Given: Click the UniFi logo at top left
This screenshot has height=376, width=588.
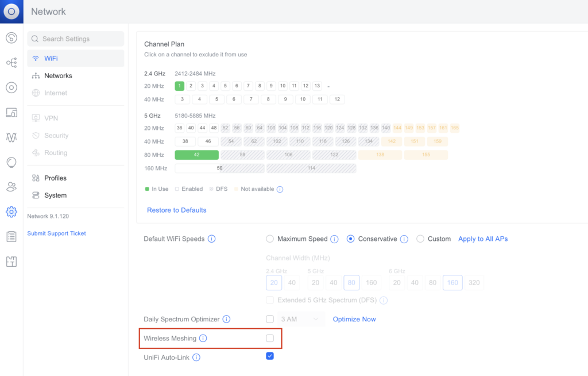Looking at the screenshot, I should (x=11, y=11).
